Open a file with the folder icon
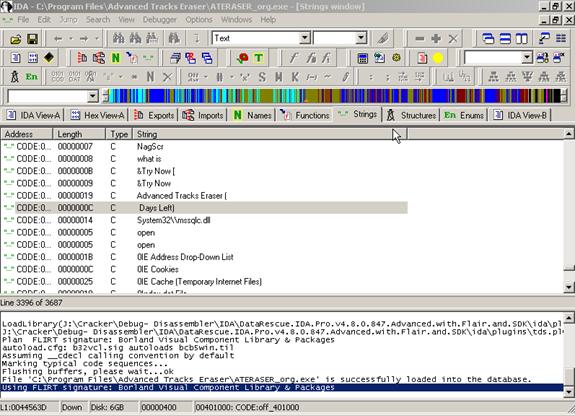Viewport: 575px width, 416px height. point(15,39)
